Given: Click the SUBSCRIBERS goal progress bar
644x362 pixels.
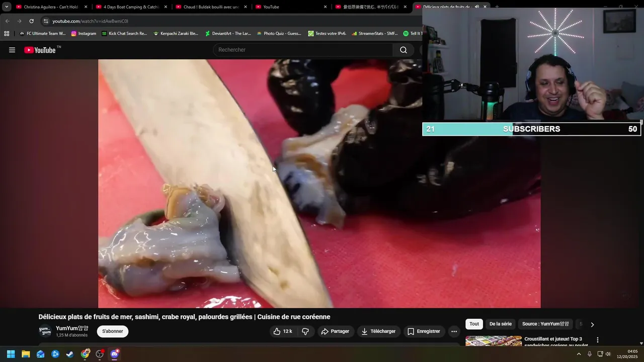Looking at the screenshot, I should tap(531, 129).
